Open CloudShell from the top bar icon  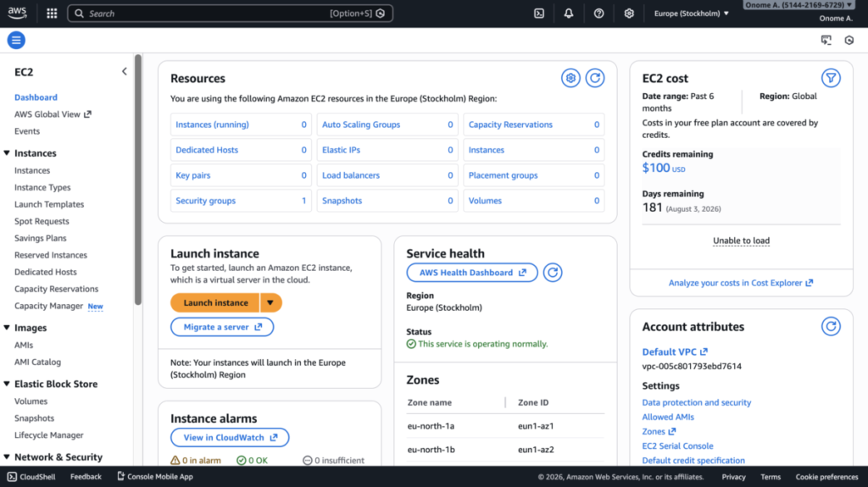tap(538, 14)
